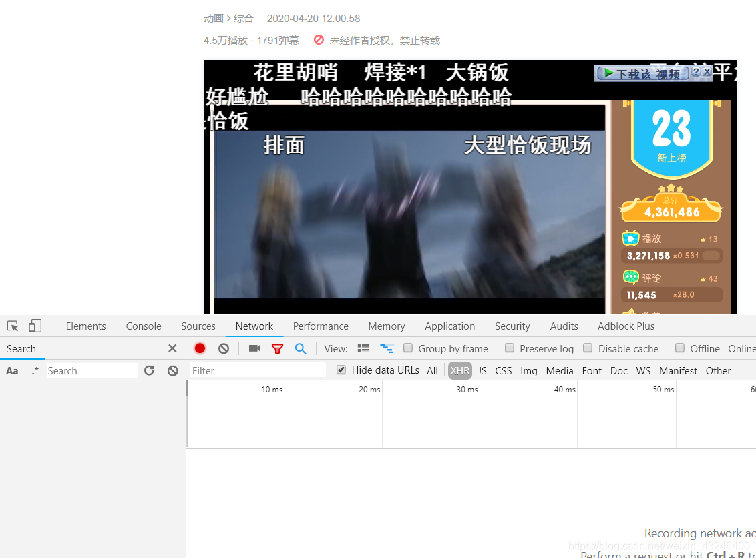
Task: Open the Sources tab
Action: [x=198, y=326]
